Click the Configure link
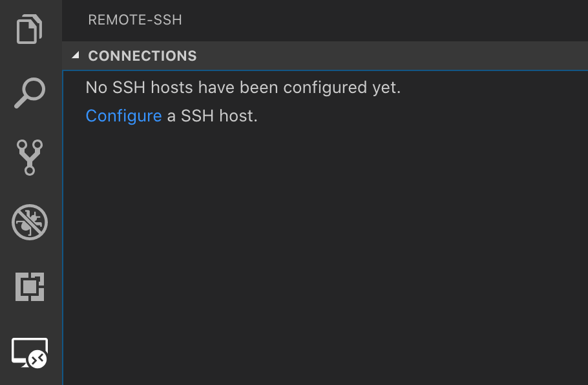 123,116
